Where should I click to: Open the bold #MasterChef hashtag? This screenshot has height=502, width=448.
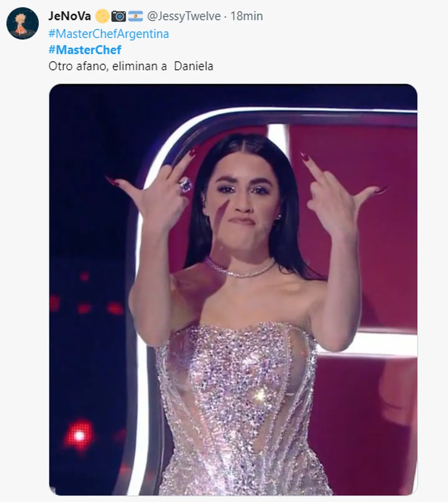pos(85,50)
